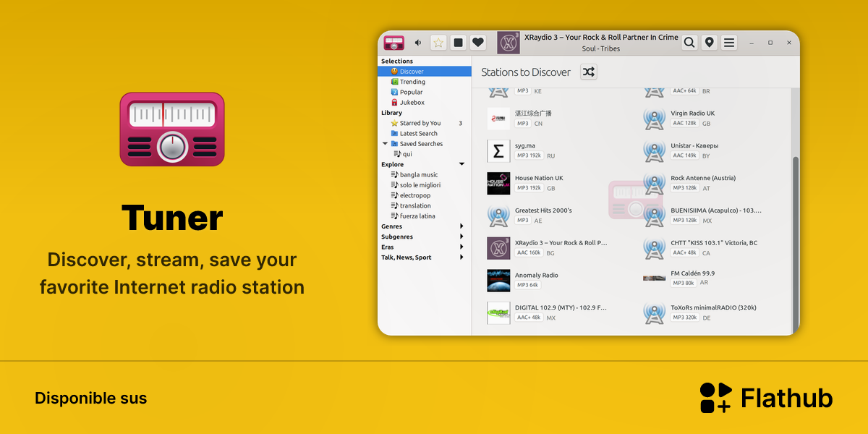The image size is (868, 434).
Task: Click the Flathub logo
Action: pyautogui.click(x=767, y=398)
